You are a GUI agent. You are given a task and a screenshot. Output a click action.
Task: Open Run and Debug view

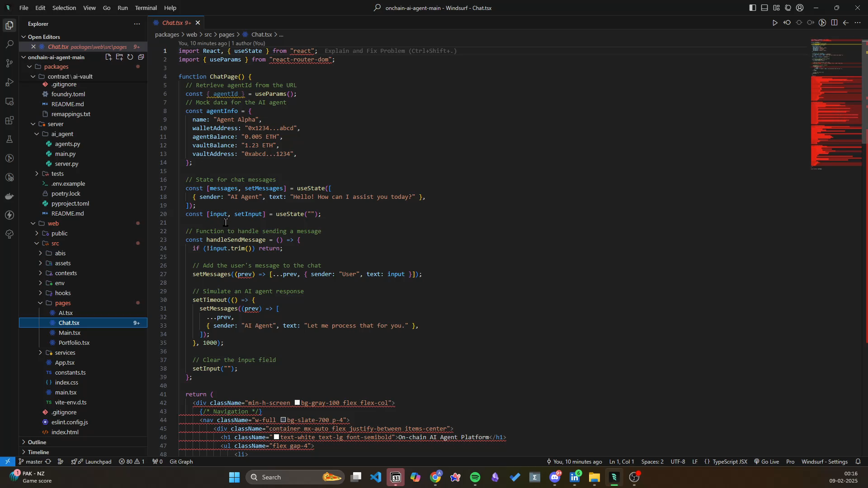9,82
